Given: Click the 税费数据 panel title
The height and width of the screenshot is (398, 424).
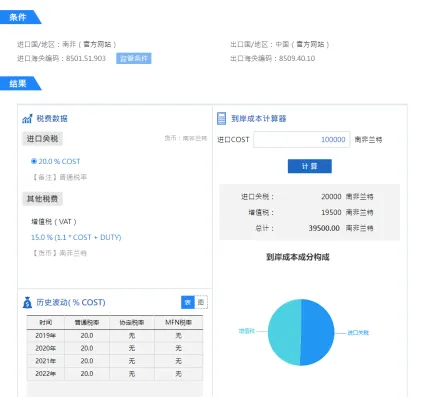Looking at the screenshot, I should 52,118.
